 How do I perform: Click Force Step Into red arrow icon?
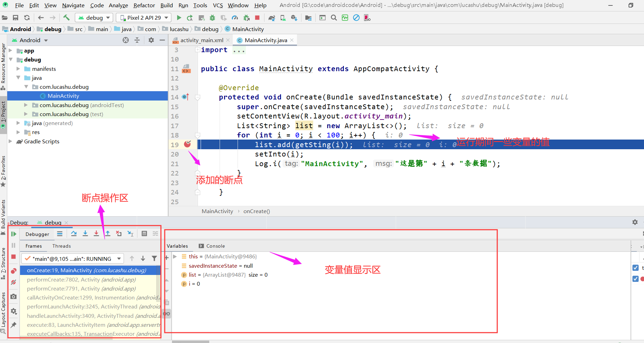point(96,234)
